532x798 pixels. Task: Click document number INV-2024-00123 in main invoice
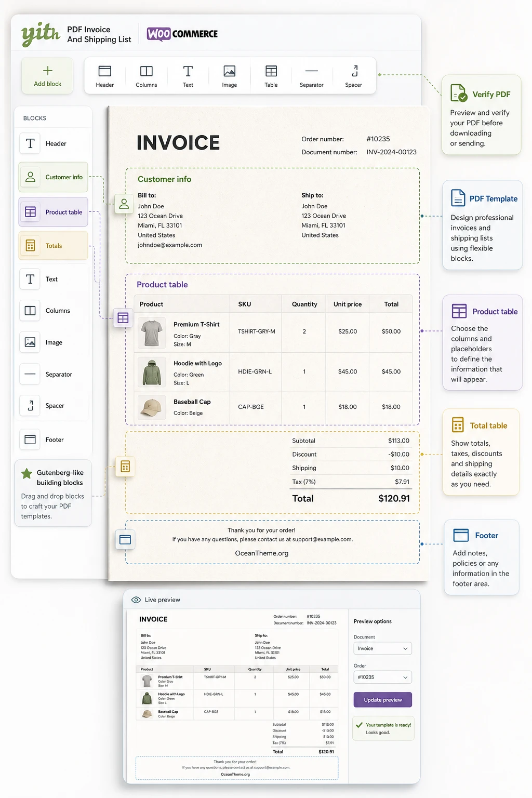coord(392,152)
